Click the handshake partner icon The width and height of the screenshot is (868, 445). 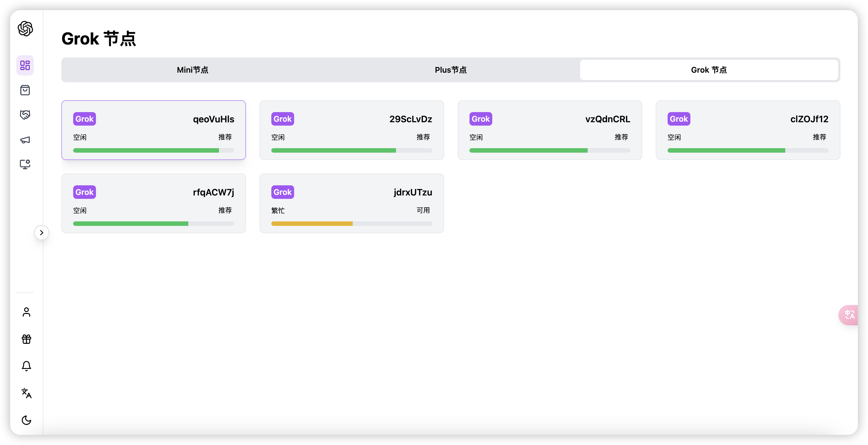(x=25, y=115)
